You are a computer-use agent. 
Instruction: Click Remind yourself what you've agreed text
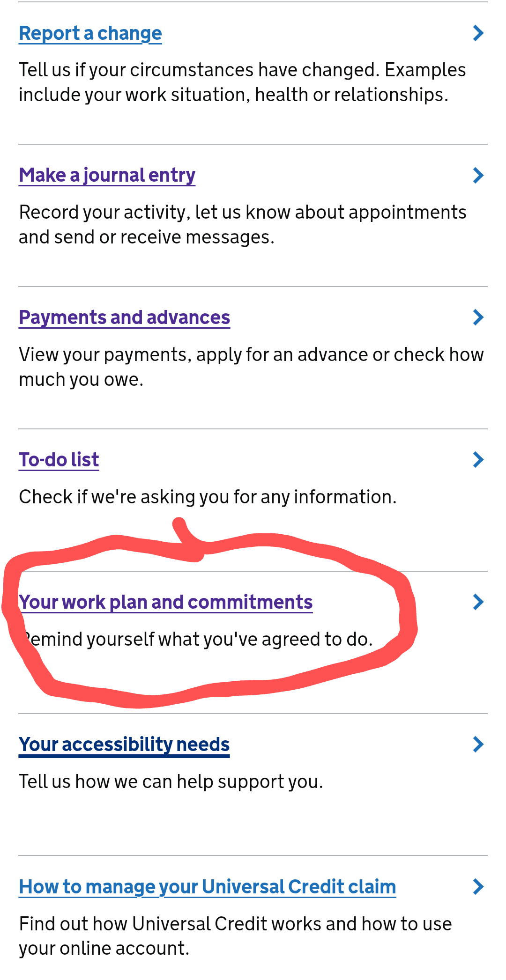(x=197, y=639)
